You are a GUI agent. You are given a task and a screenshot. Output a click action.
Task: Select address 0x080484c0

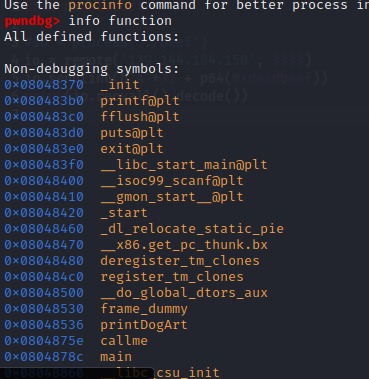click(x=44, y=277)
